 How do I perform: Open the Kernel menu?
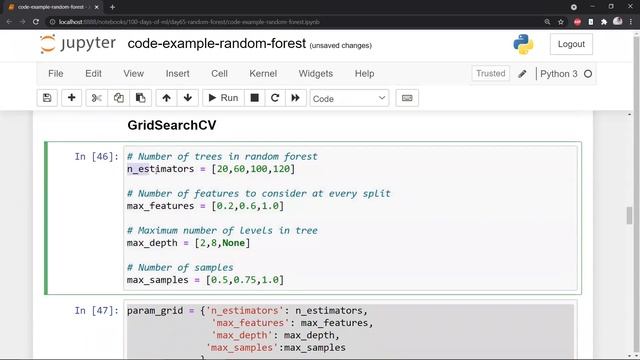point(263,73)
